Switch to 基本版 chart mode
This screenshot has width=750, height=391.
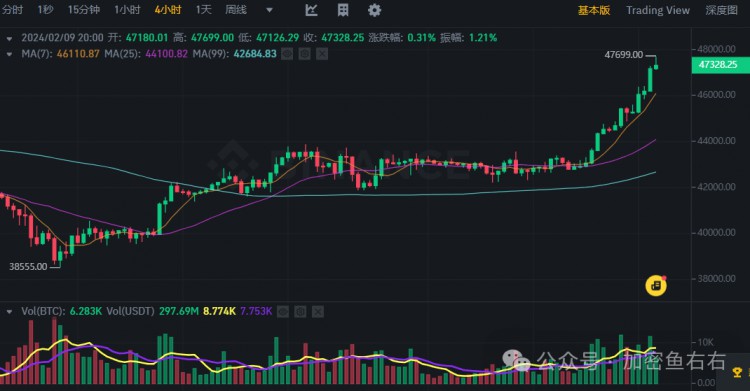click(594, 10)
